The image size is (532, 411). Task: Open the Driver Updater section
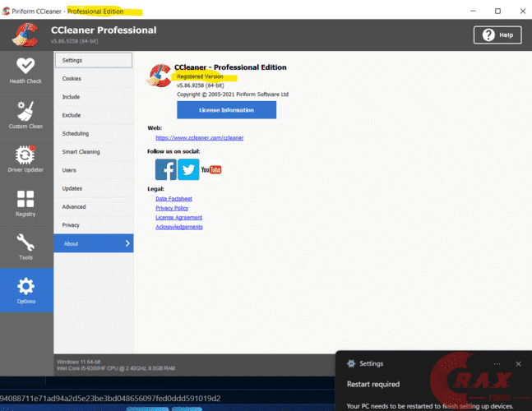[25, 159]
